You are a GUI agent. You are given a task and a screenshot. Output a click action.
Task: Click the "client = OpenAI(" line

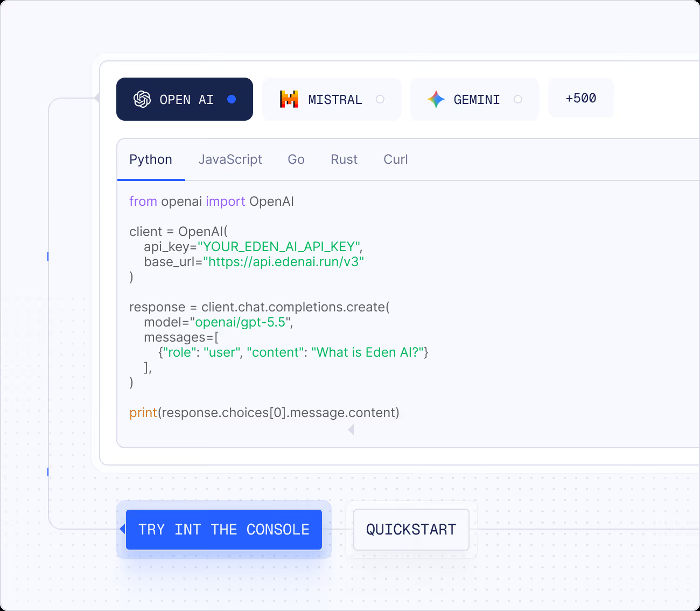coord(179,232)
